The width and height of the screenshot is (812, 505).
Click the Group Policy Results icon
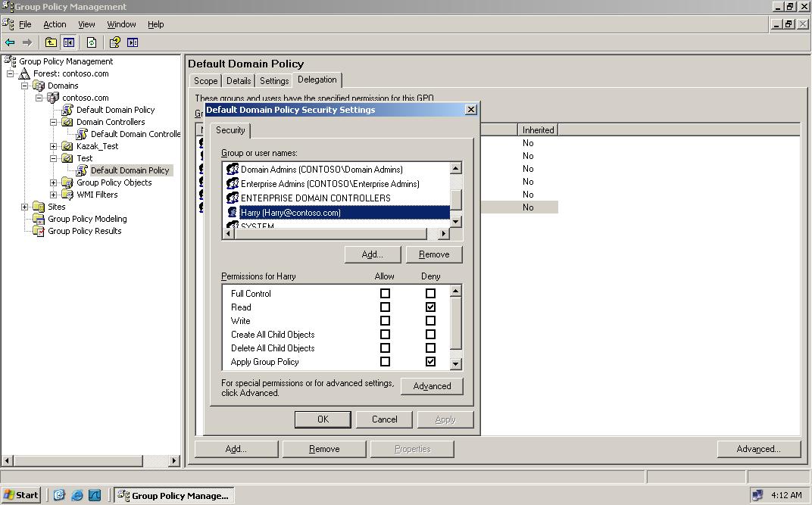pos(39,231)
